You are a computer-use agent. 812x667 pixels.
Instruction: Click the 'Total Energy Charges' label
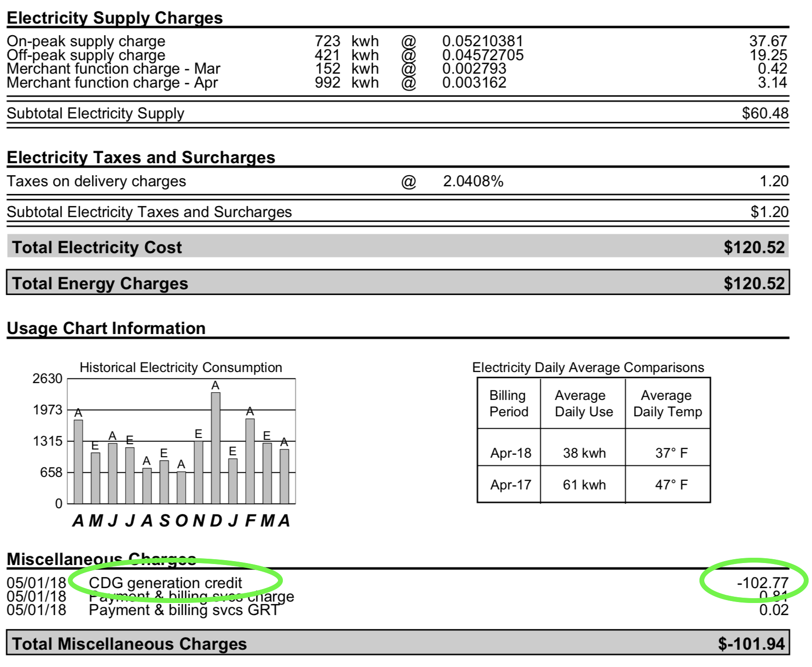[x=100, y=283]
